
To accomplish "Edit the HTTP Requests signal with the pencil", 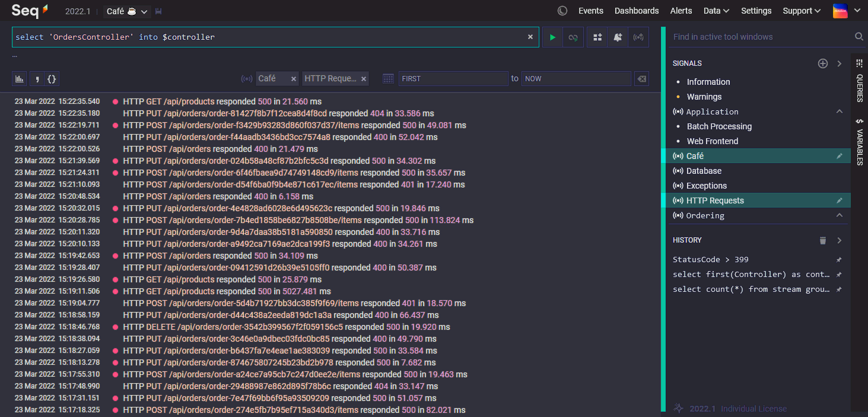I will click(x=839, y=200).
